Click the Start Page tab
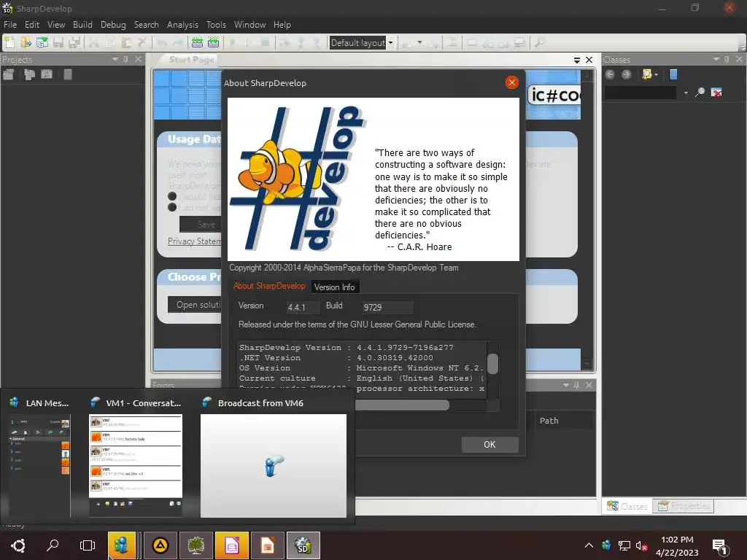747x560 pixels. click(x=192, y=60)
